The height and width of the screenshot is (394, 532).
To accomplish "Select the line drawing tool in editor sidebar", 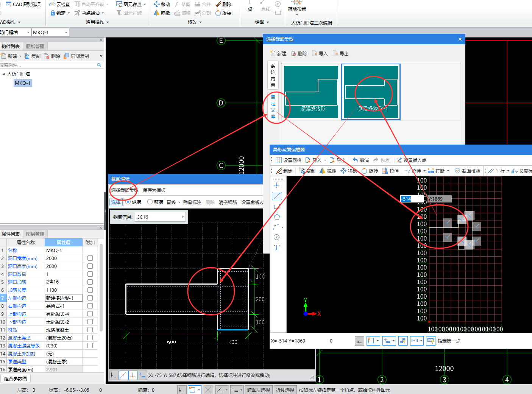I will point(277,196).
